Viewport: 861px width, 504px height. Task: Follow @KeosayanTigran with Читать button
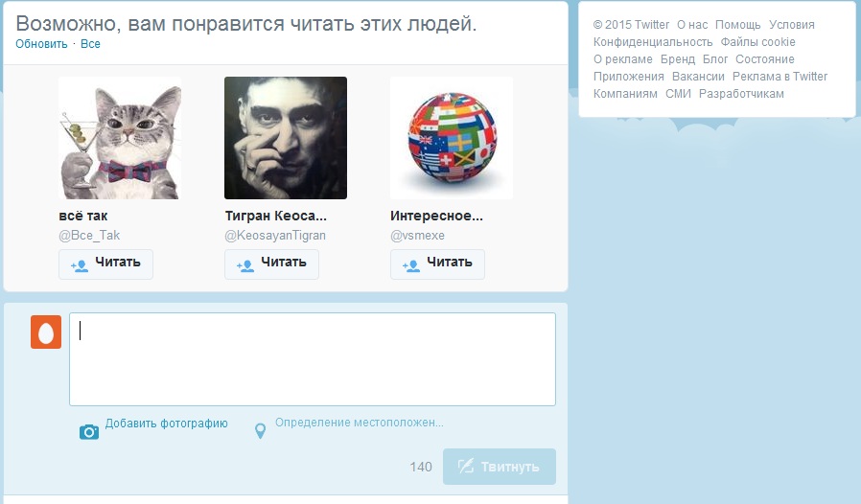pos(271,264)
